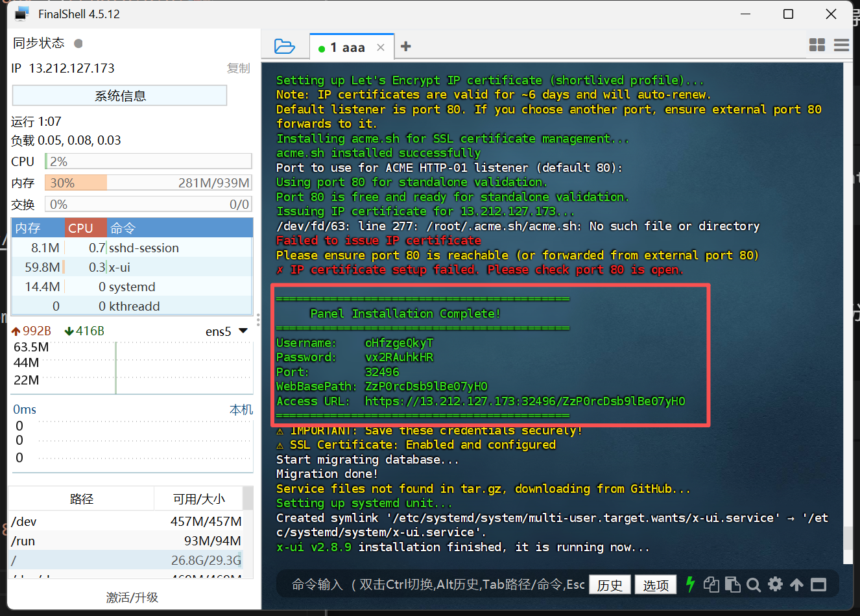Screen dimensions: 860x616
Task: Open the hamburger main menu
Action: point(841,45)
